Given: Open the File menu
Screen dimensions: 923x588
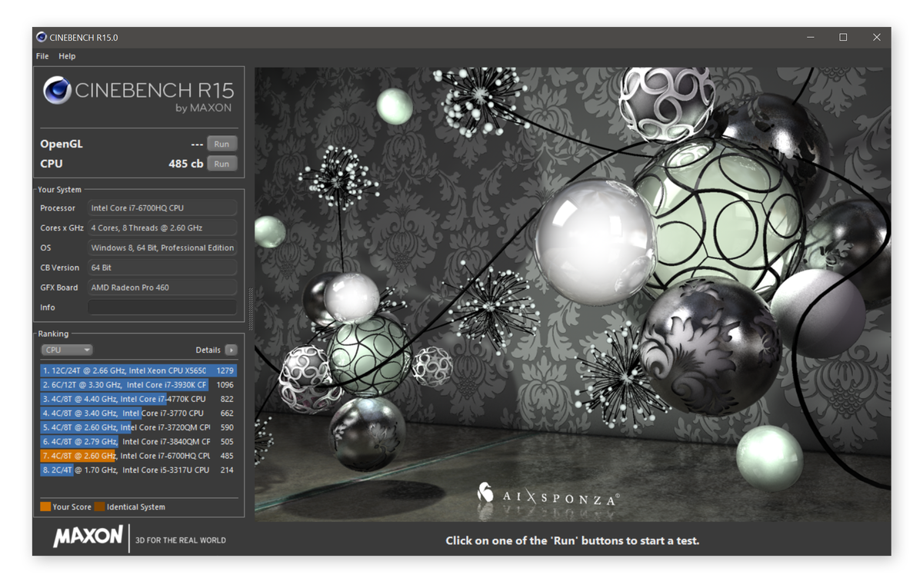Looking at the screenshot, I should 42,56.
